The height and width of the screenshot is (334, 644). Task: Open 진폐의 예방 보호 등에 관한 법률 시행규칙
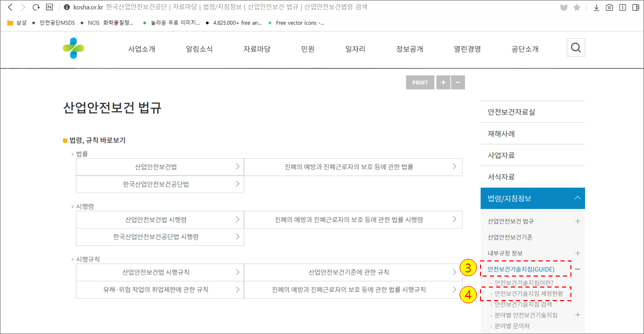[x=353, y=290]
